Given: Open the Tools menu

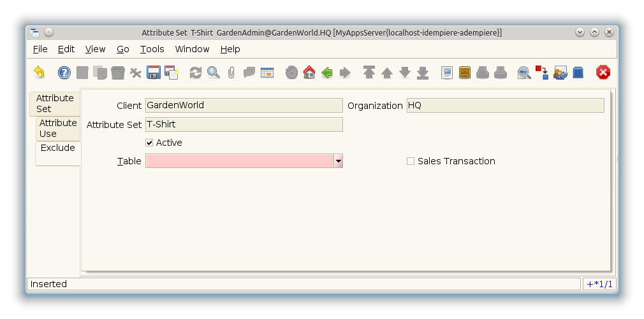Looking at the screenshot, I should tap(152, 49).
